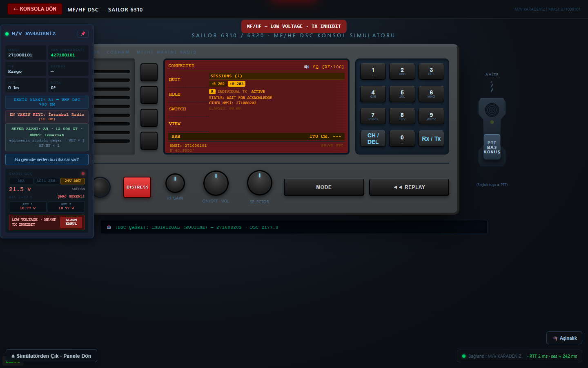The height and width of the screenshot is (368, 588).
Task: Acknowledge alarm with ALARM KABUL
Action: 71,222
